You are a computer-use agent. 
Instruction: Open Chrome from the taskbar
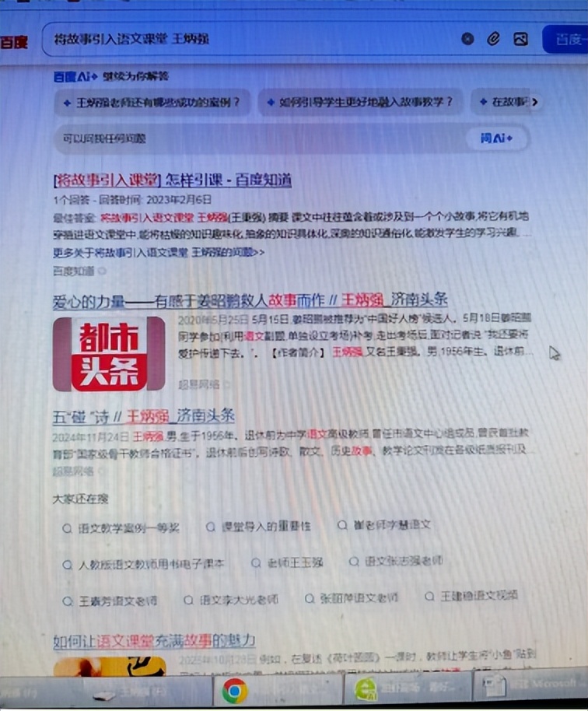point(234,690)
